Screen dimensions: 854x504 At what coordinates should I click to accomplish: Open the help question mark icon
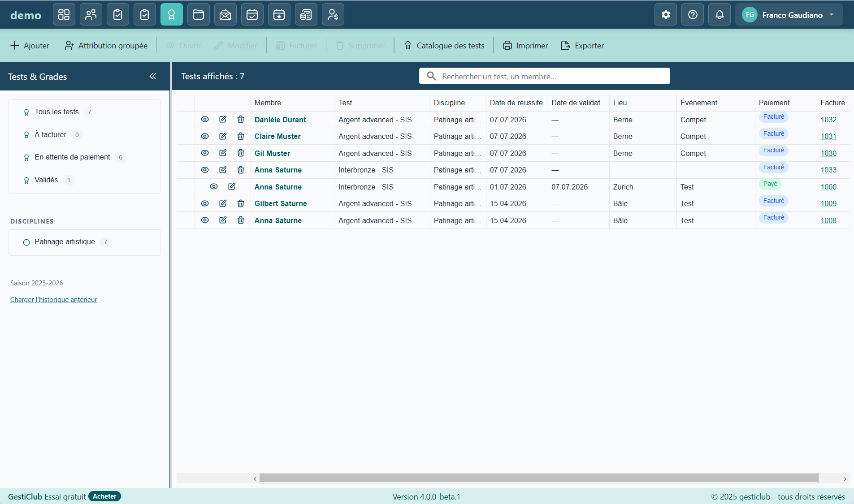(693, 15)
